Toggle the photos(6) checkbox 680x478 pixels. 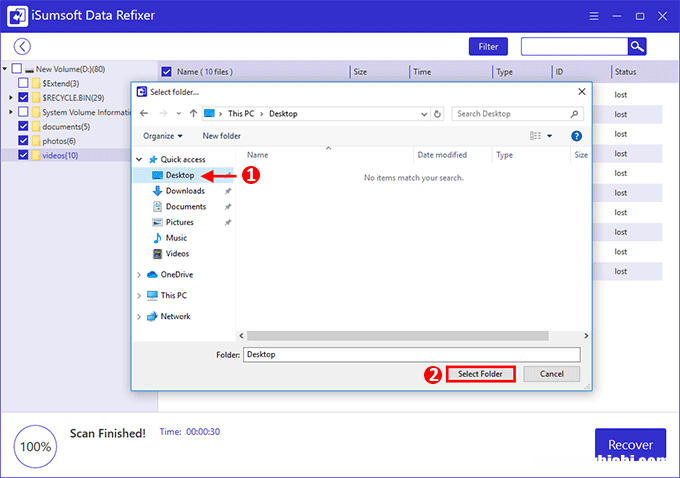pos(23,141)
